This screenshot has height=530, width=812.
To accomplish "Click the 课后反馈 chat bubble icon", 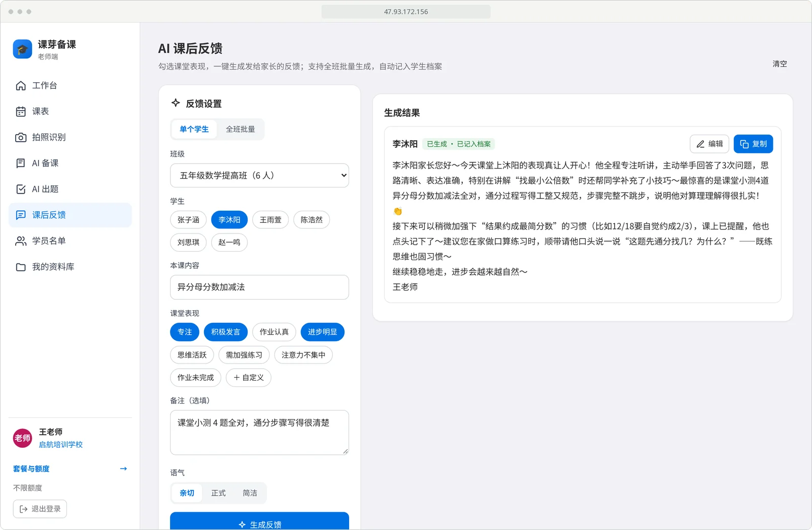I will (21, 215).
